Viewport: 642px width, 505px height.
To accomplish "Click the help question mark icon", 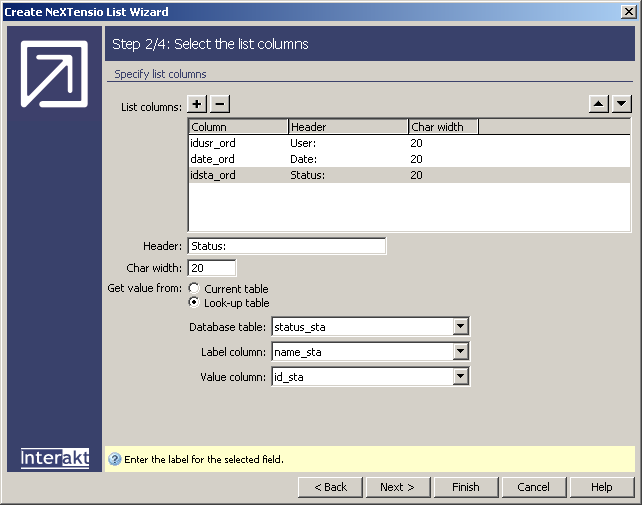I will [114, 460].
